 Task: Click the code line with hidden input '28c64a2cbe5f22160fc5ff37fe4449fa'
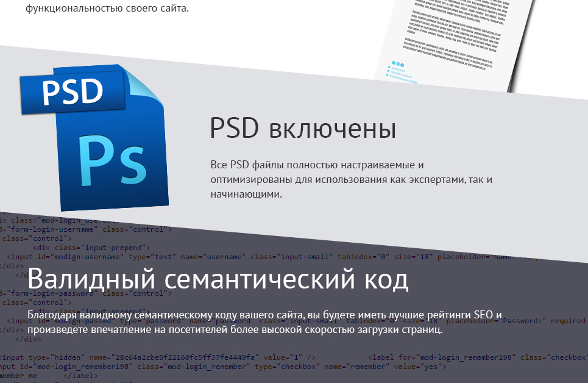157,357
